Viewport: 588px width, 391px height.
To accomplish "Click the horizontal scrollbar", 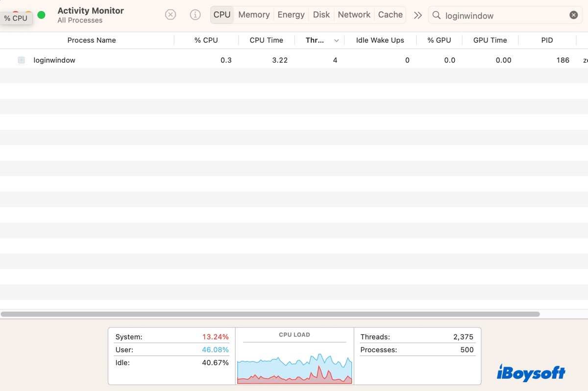I will [269, 314].
